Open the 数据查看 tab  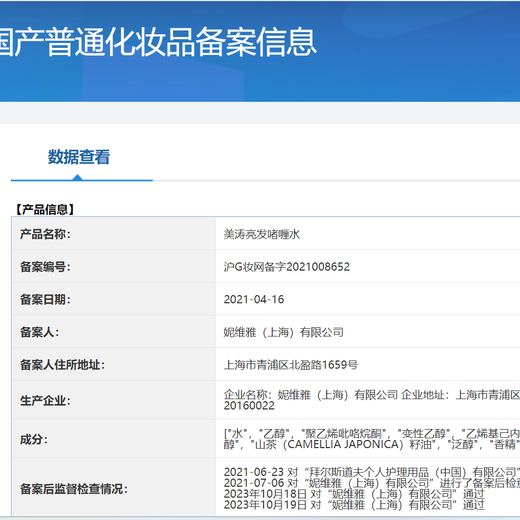click(79, 157)
